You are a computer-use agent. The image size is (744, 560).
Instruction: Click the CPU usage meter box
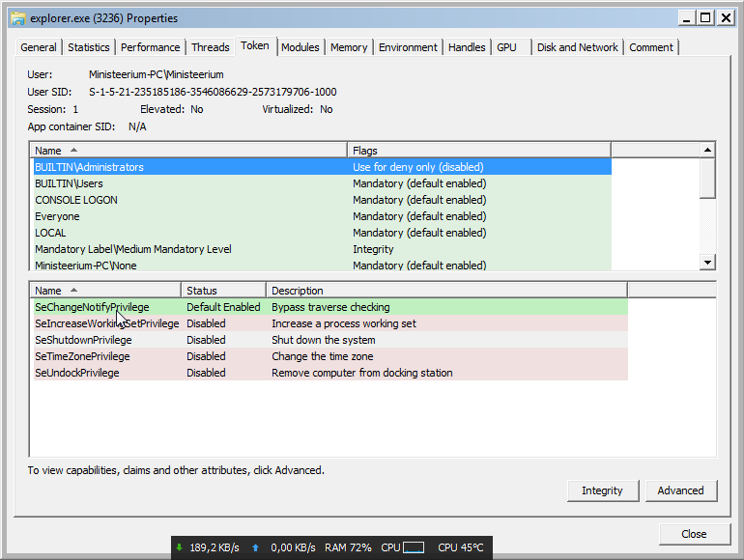414,547
